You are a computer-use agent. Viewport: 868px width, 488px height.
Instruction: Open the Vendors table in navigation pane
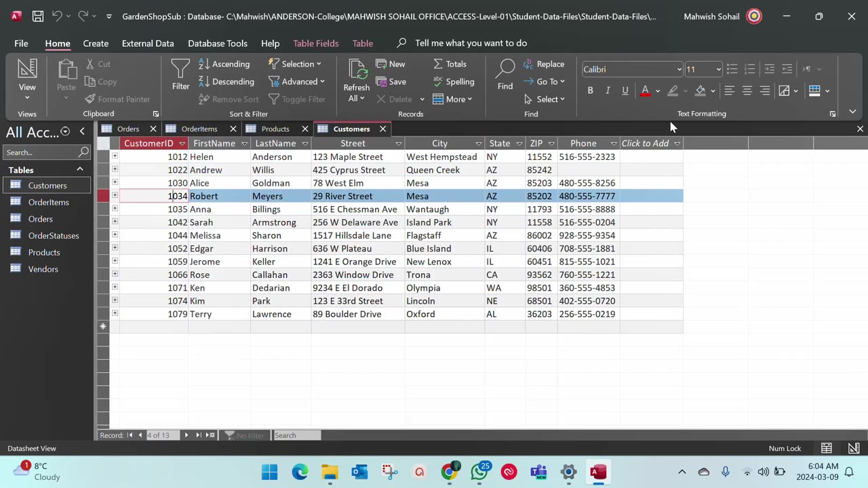click(x=43, y=269)
